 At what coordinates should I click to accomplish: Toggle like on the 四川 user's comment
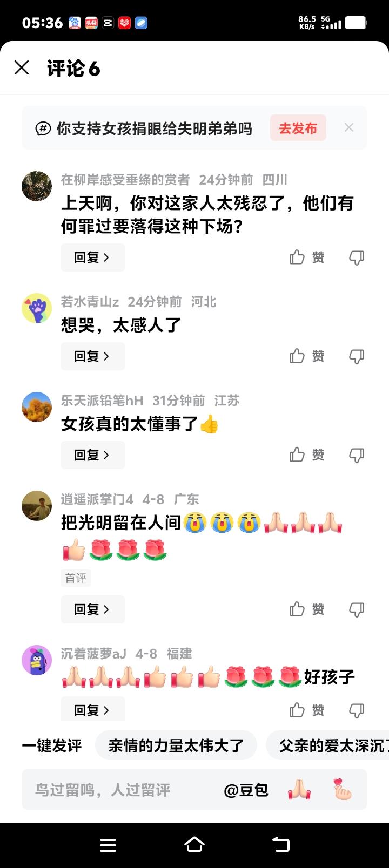(x=306, y=257)
